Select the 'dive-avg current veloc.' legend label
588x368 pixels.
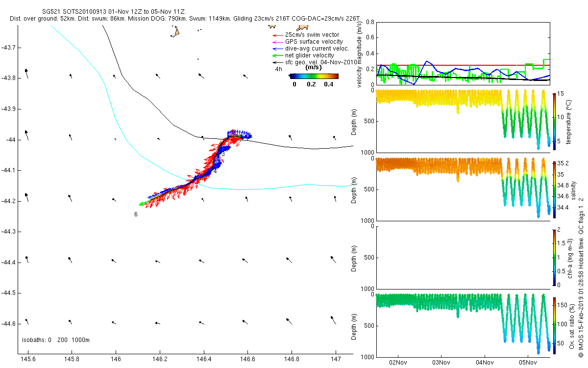[317, 49]
